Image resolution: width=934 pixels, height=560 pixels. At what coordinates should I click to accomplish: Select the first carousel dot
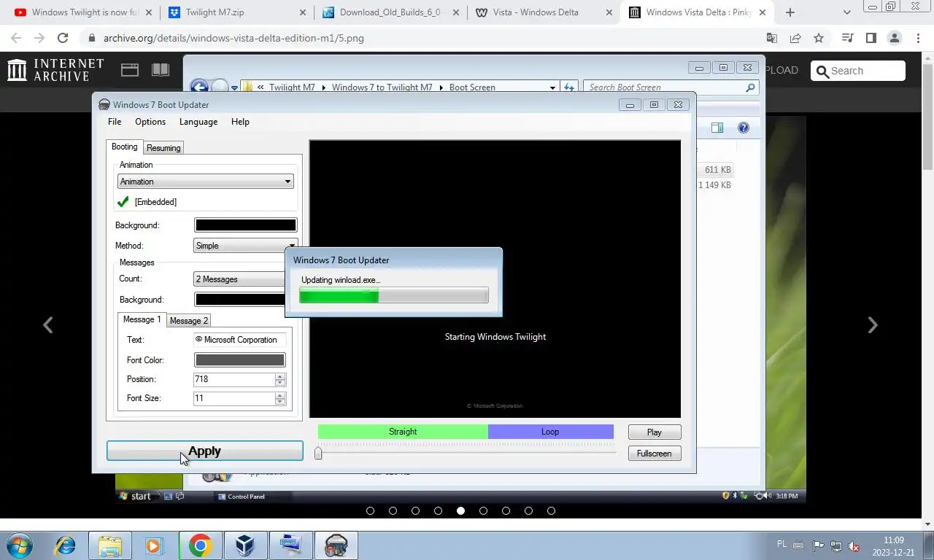[370, 511]
